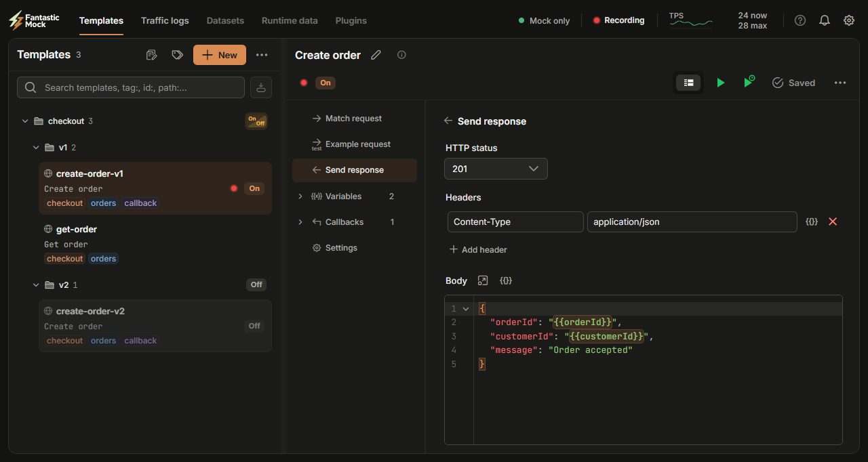Open the HTTP status 201 dropdown
868x462 pixels.
[x=496, y=169]
